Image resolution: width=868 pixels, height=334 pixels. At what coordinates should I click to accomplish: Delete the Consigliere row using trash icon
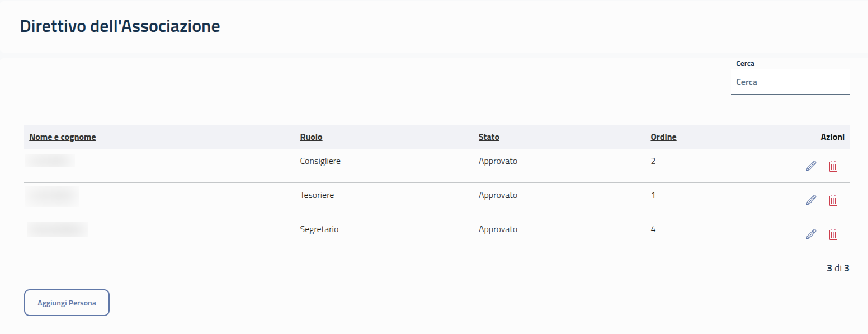(833, 166)
